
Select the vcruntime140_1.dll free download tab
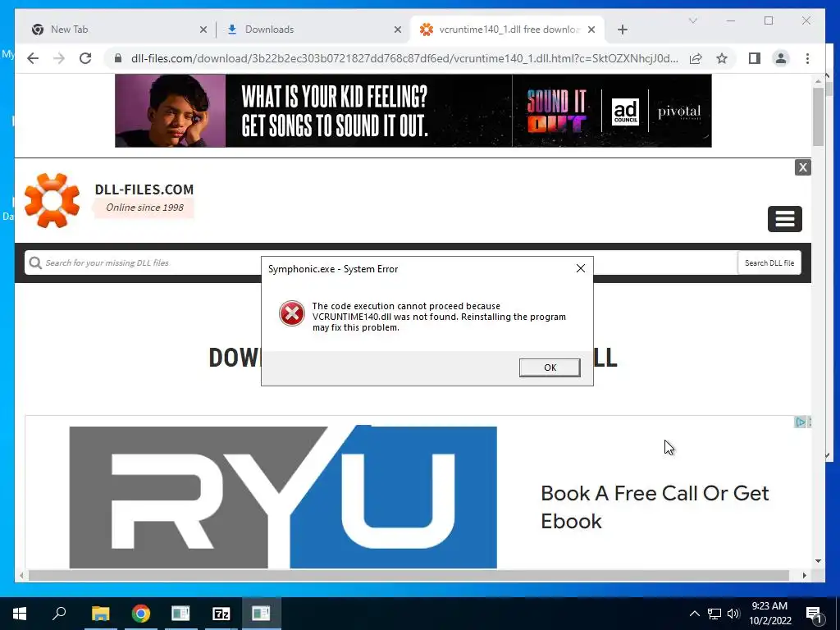(509, 30)
